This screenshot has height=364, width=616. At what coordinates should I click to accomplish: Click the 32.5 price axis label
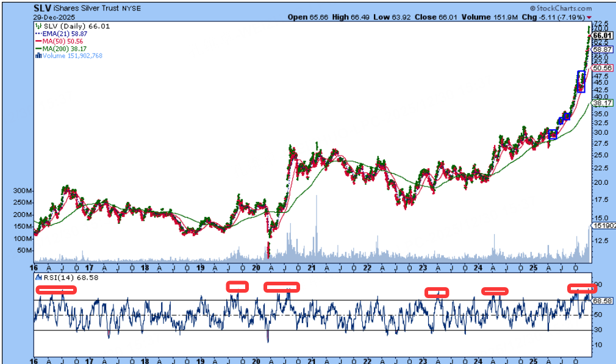click(x=601, y=123)
